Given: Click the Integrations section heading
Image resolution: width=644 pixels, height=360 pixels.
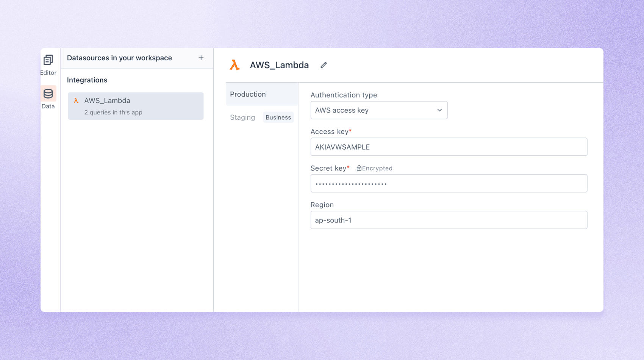Looking at the screenshot, I should point(87,80).
